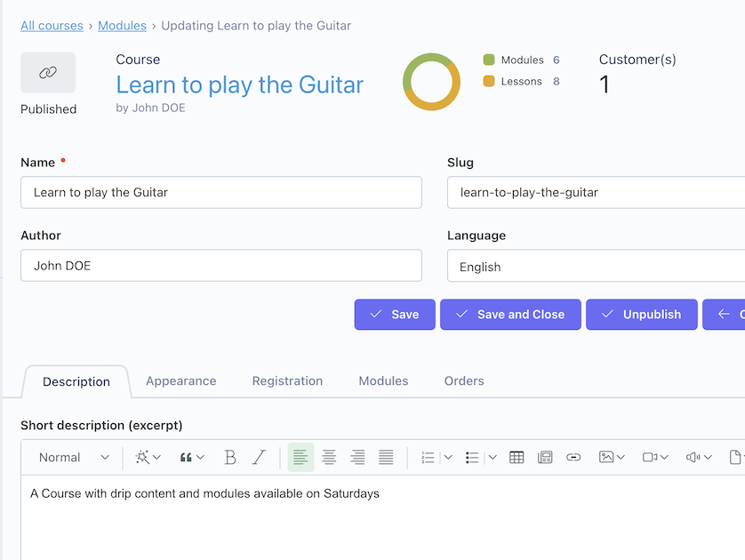Click the magic wand formatting icon

click(x=142, y=457)
